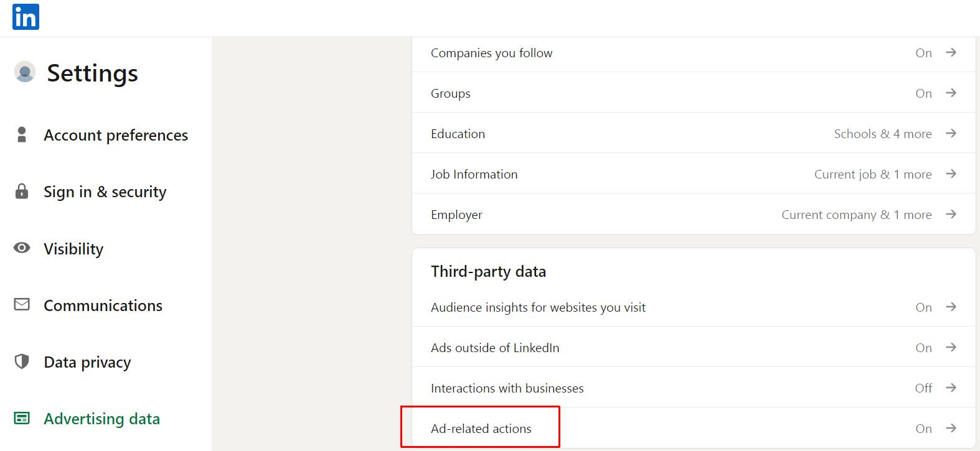The width and height of the screenshot is (980, 451).
Task: Expand the Education row arrow
Action: [x=951, y=133]
